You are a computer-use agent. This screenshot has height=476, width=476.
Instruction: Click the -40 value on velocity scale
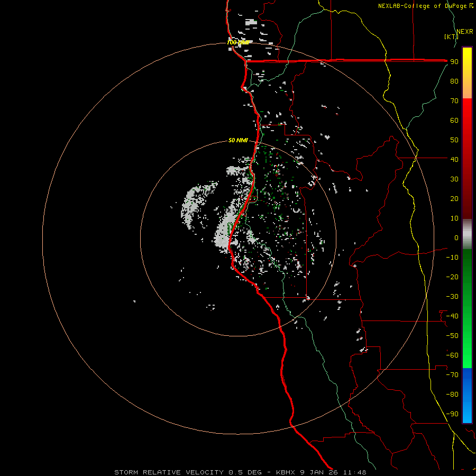(x=452, y=316)
